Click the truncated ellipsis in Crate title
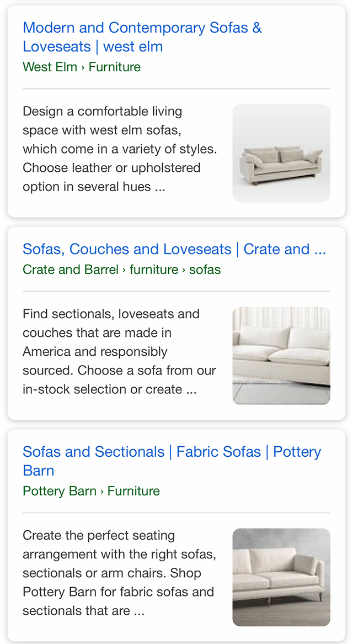 320,250
